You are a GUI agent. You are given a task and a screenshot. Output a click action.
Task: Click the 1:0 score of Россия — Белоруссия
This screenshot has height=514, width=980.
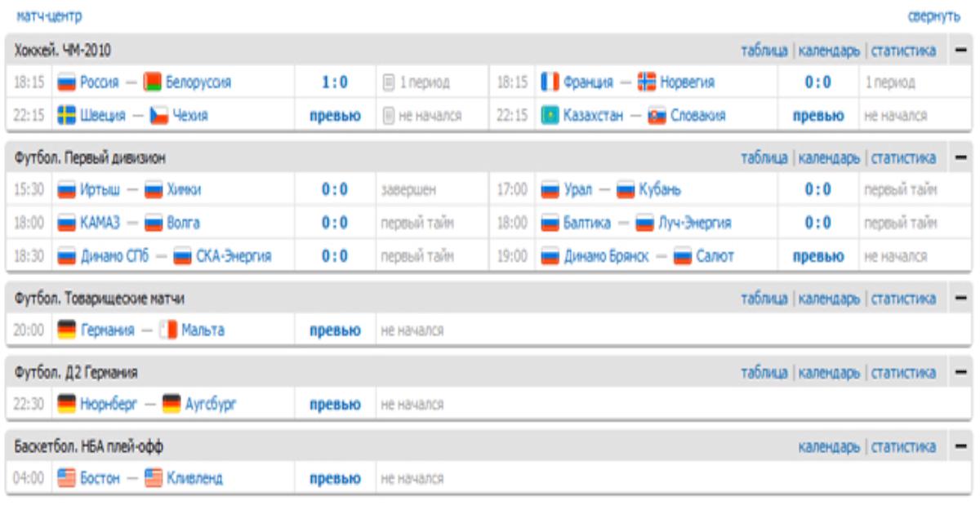335,82
